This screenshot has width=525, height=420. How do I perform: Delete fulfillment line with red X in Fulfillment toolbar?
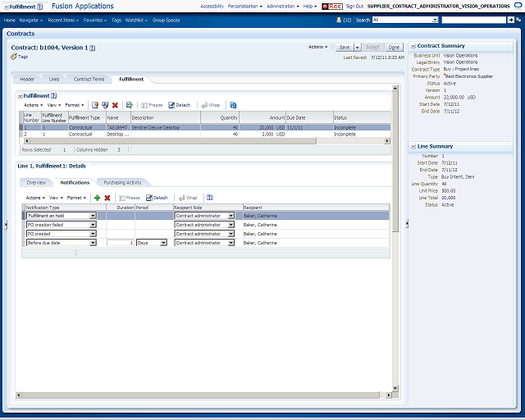tap(115, 105)
